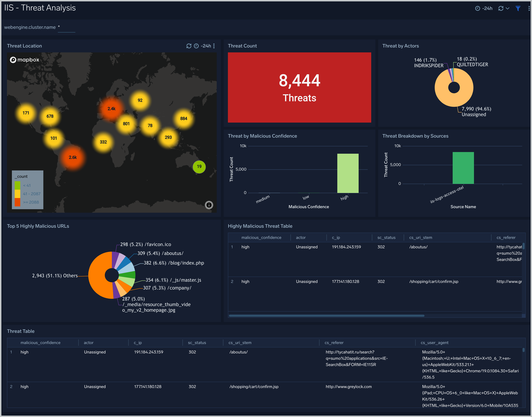Click the 678 map cluster
The image size is (532, 417).
(x=50, y=116)
